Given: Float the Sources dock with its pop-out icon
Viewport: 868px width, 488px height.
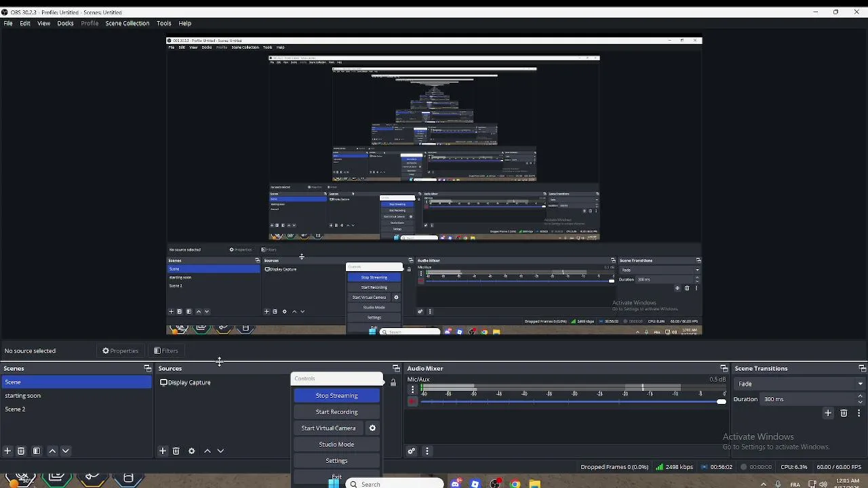Looking at the screenshot, I should click(396, 369).
